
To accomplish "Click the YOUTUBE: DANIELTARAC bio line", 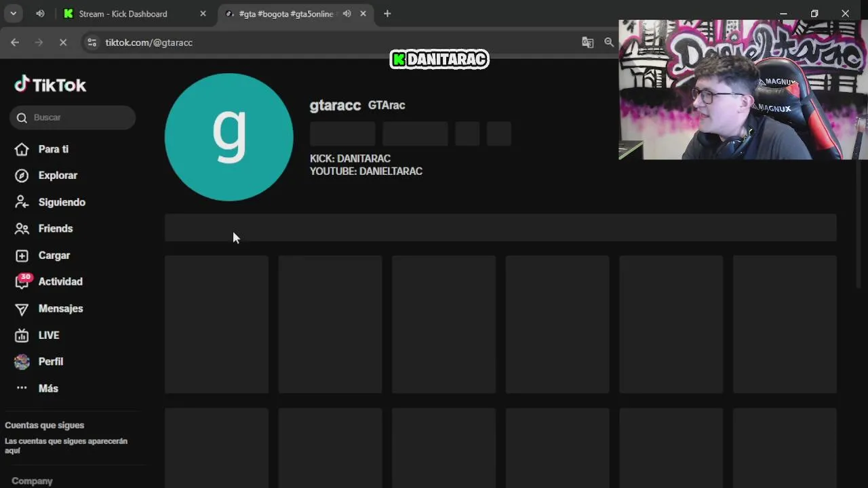I will (366, 171).
